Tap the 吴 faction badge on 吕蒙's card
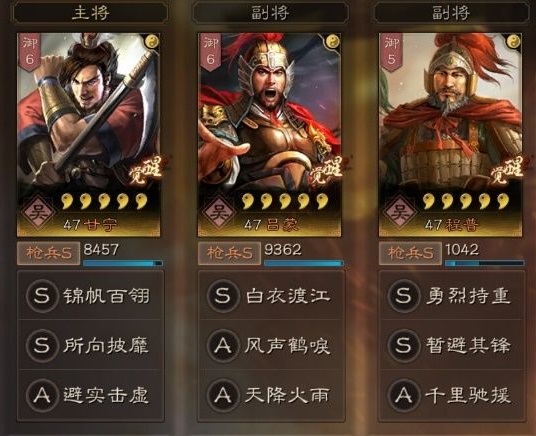 coord(219,213)
